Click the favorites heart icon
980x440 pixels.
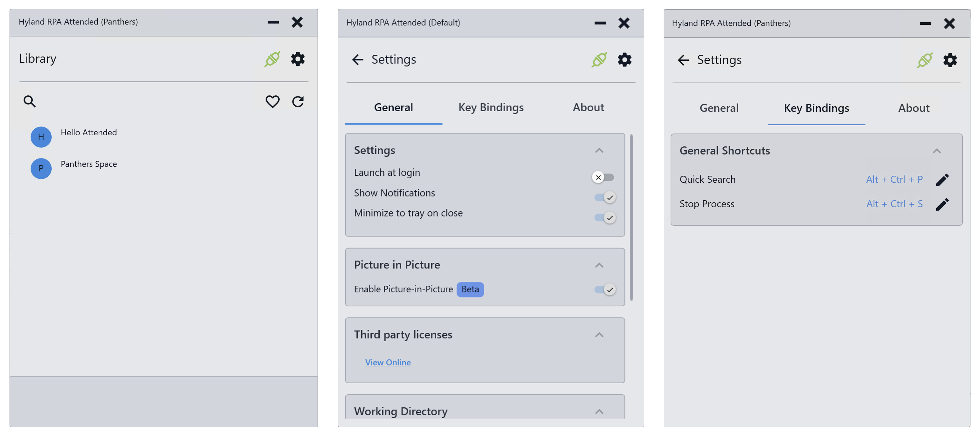pos(272,101)
